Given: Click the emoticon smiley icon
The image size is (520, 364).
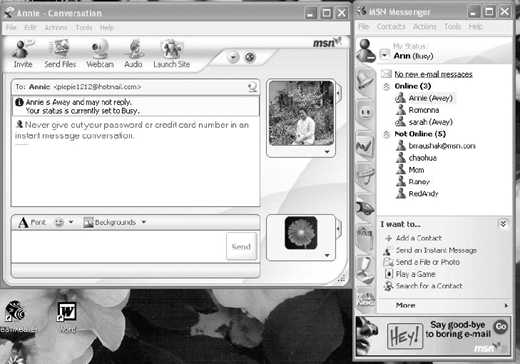Looking at the screenshot, I should click(x=59, y=222).
